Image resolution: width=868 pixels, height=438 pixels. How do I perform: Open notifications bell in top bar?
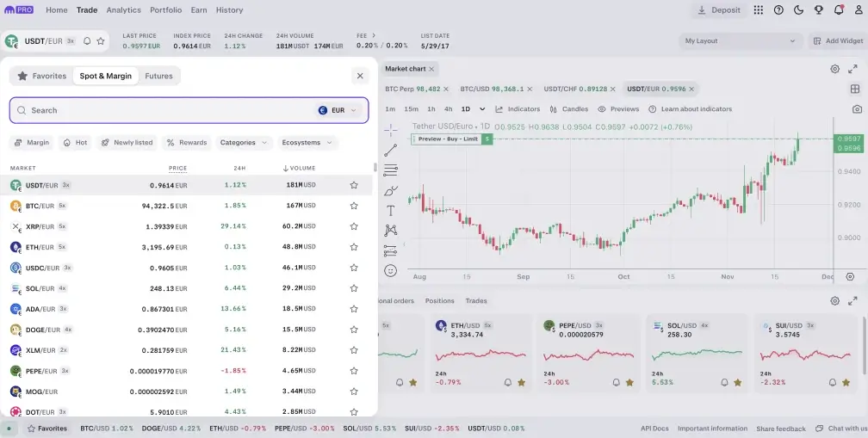[x=839, y=10]
